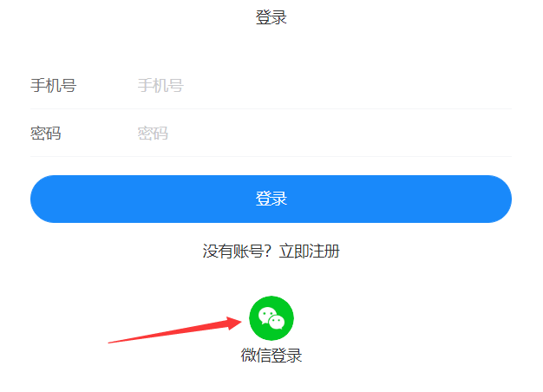Tap the smaller chat bubble in WeChat logo

point(277,322)
